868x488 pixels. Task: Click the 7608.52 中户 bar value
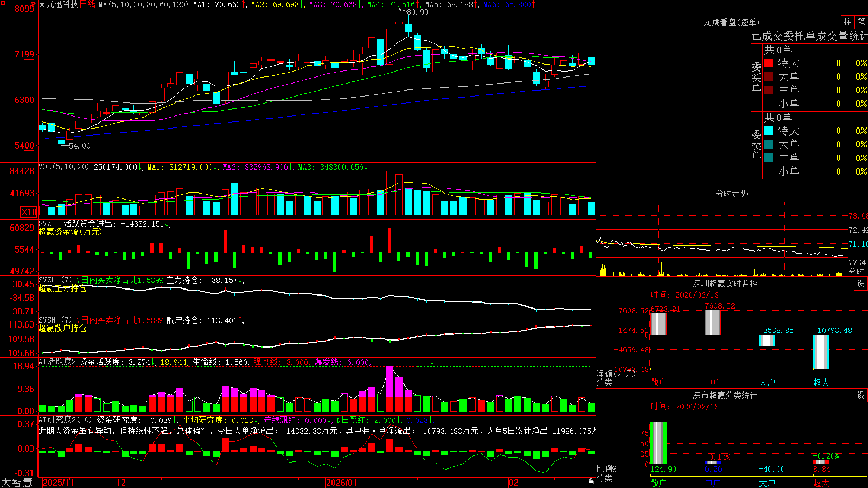[x=720, y=306]
